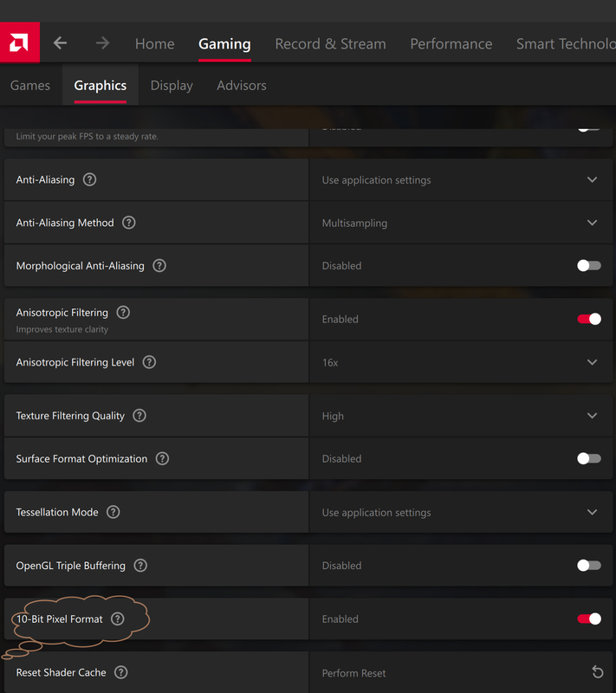Click Perform Reset for shader cache
Screen dimensions: 616x693
point(353,673)
